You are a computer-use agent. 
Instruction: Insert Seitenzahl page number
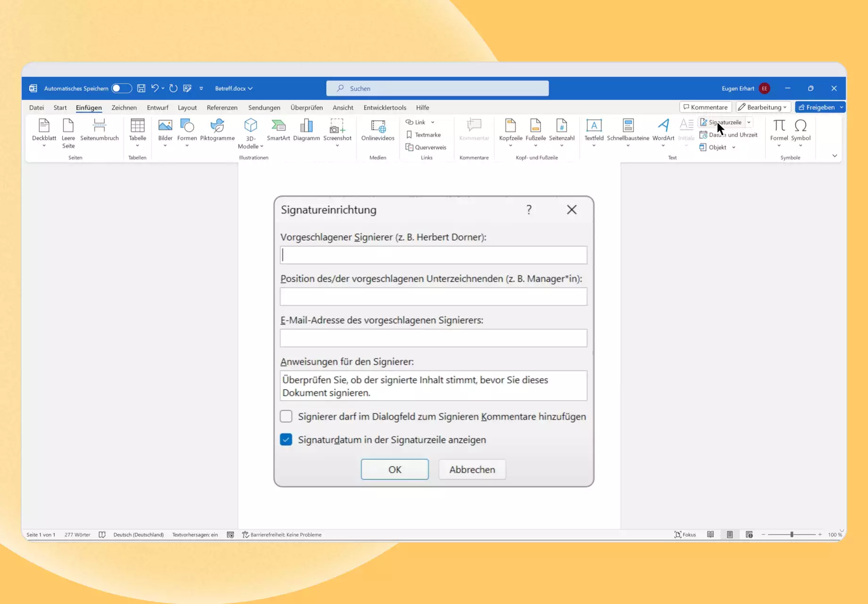pyautogui.click(x=562, y=133)
